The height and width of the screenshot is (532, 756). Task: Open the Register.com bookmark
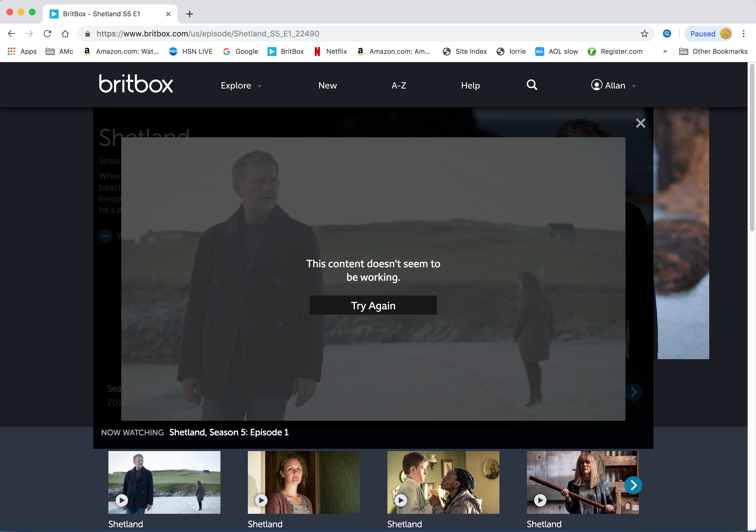[615, 51]
